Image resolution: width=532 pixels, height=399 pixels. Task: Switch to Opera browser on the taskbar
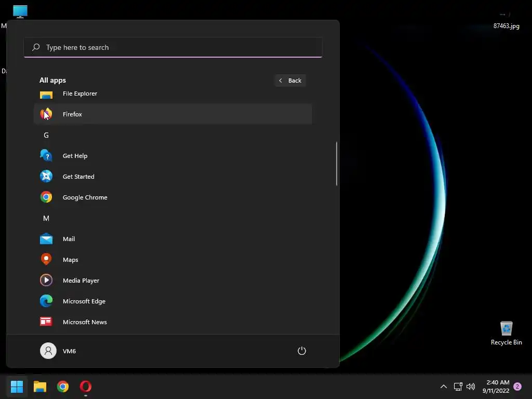(86, 387)
